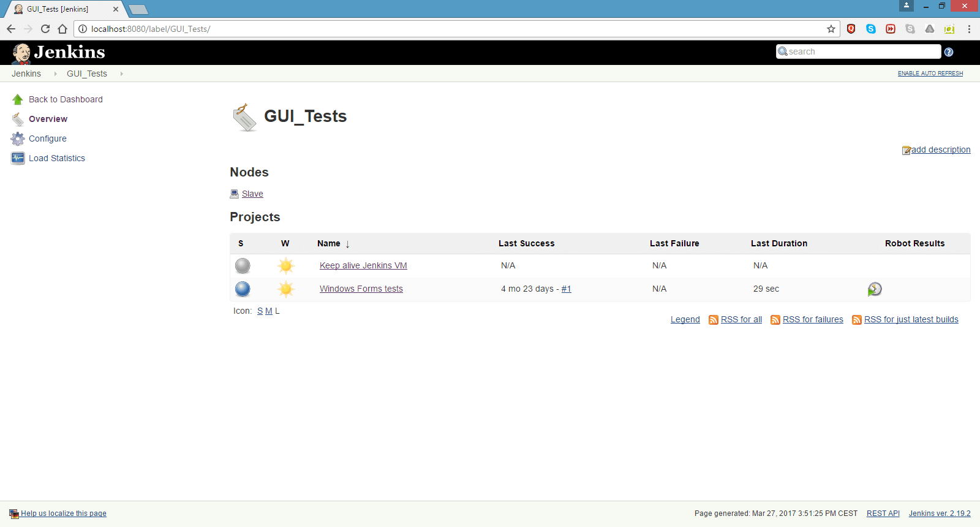Image resolution: width=980 pixels, height=527 pixels.
Task: Click the add description notepad icon
Action: click(x=906, y=150)
